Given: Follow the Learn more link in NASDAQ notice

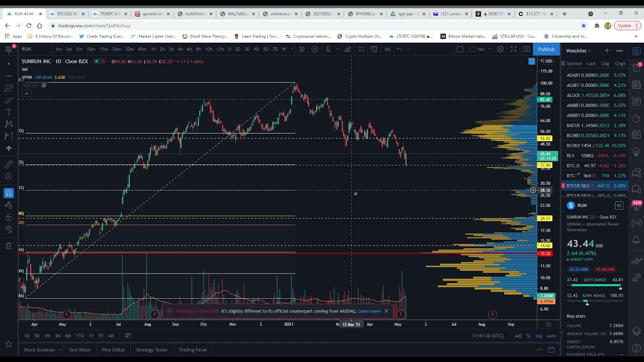Looking at the screenshot, I should tap(369, 311).
